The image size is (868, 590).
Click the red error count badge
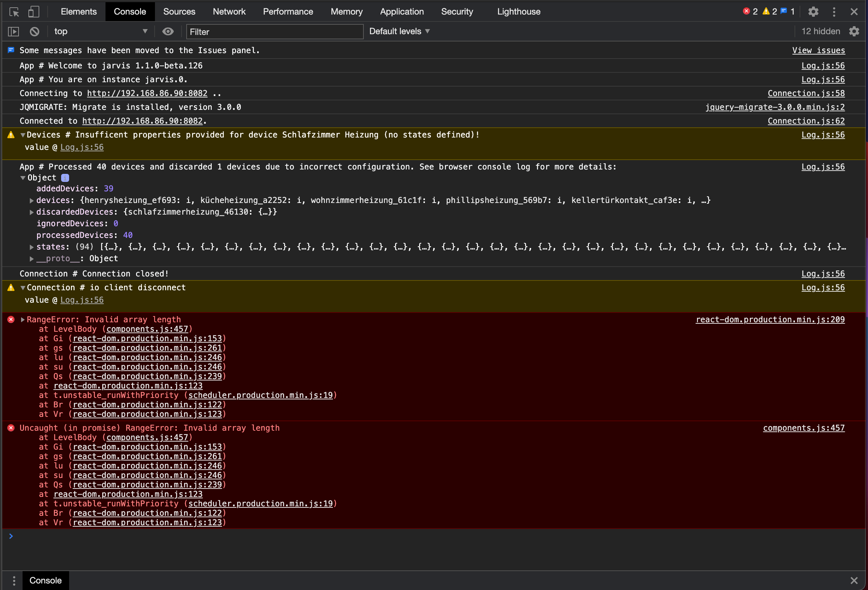click(x=750, y=12)
